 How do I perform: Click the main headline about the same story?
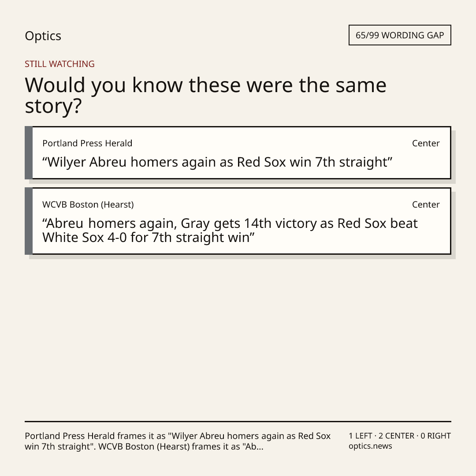point(205,95)
